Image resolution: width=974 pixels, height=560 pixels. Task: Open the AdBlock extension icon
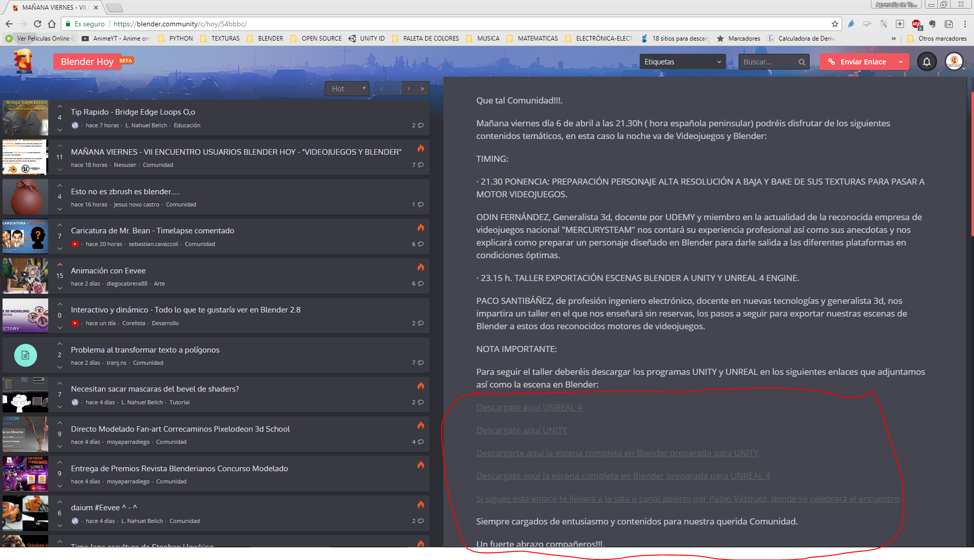(x=916, y=24)
